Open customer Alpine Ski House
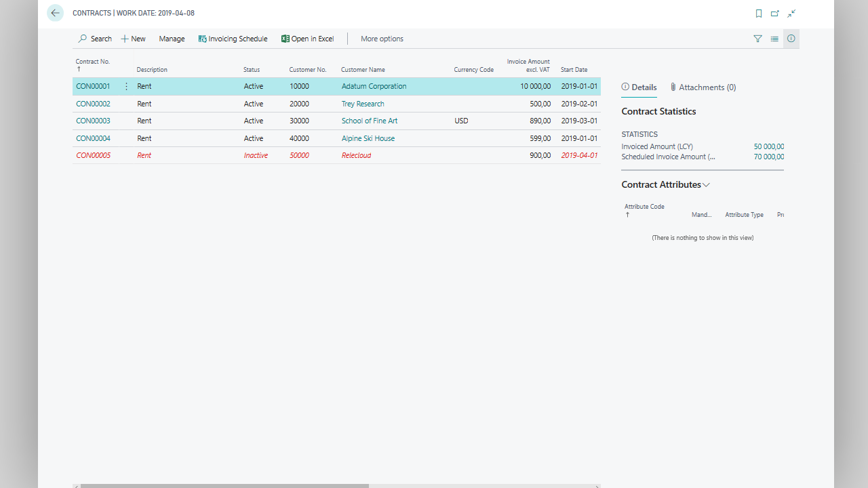This screenshot has height=488, width=868. click(368, 138)
